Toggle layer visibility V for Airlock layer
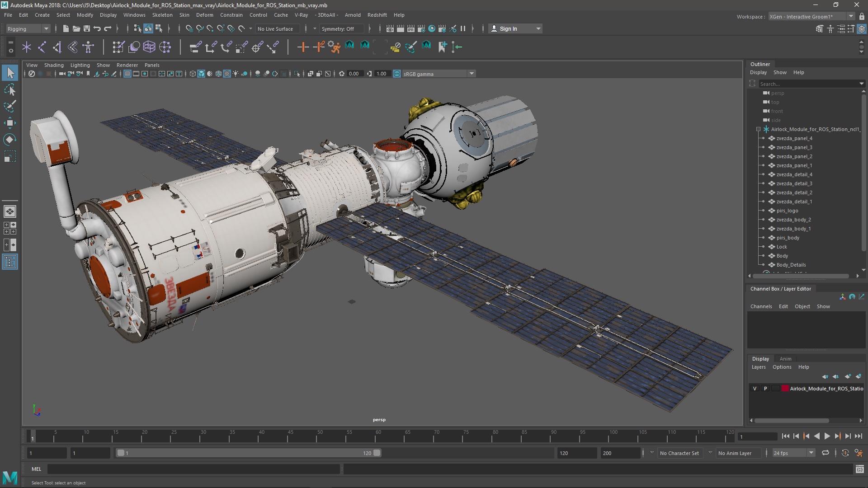This screenshot has width=868, height=488. 755,389
